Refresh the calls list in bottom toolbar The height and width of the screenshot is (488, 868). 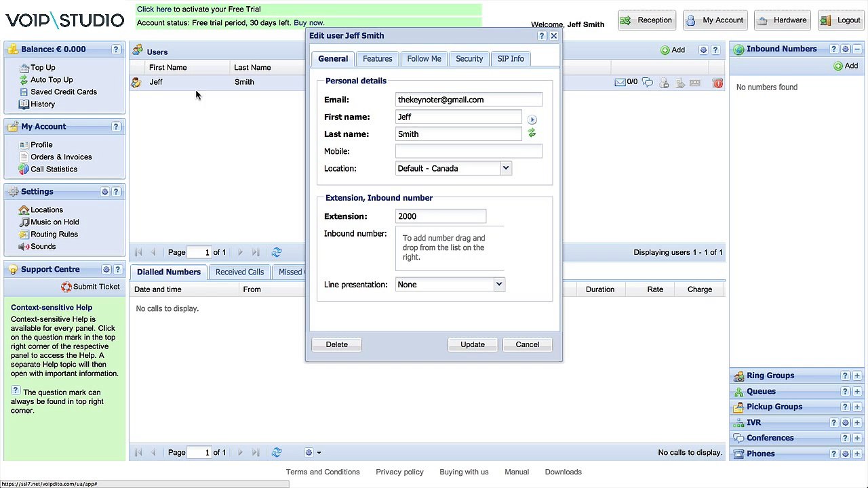277,452
